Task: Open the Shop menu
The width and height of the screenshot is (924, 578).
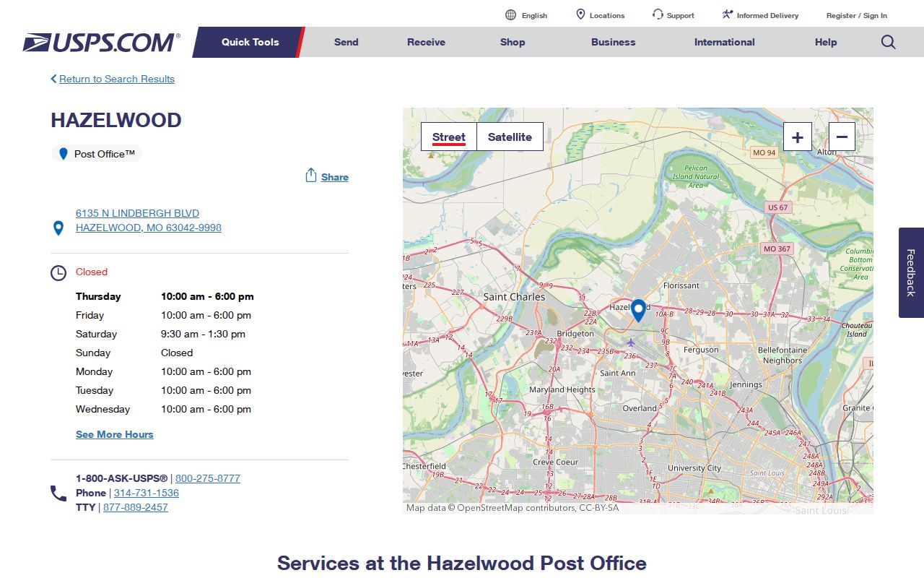Action: (513, 42)
